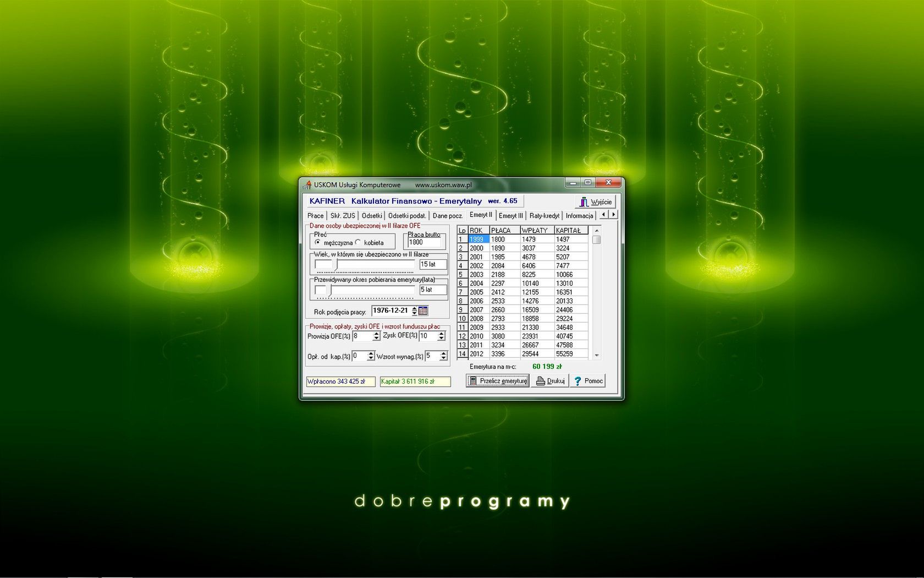The width and height of the screenshot is (924, 578).
Task: Click the Przelicz emeryturę button
Action: tap(498, 381)
